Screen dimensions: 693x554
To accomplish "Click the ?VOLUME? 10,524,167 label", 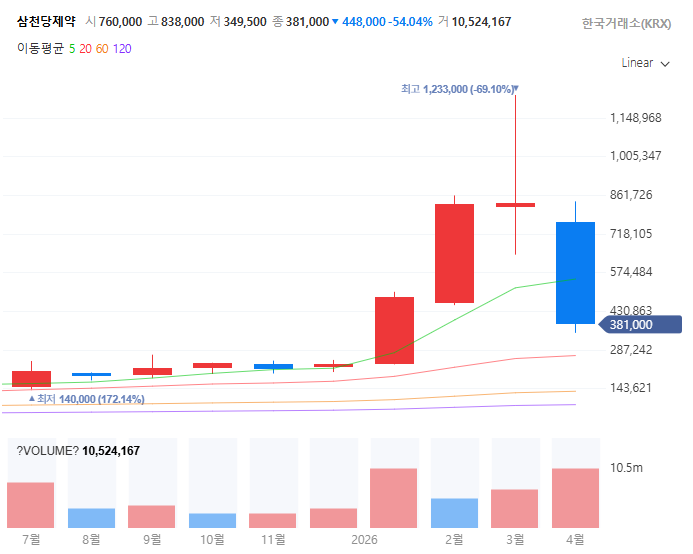I will point(78,451).
